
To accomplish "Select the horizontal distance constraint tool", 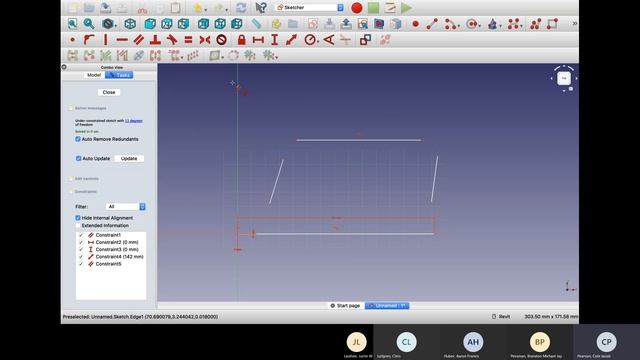I will [x=258, y=40].
